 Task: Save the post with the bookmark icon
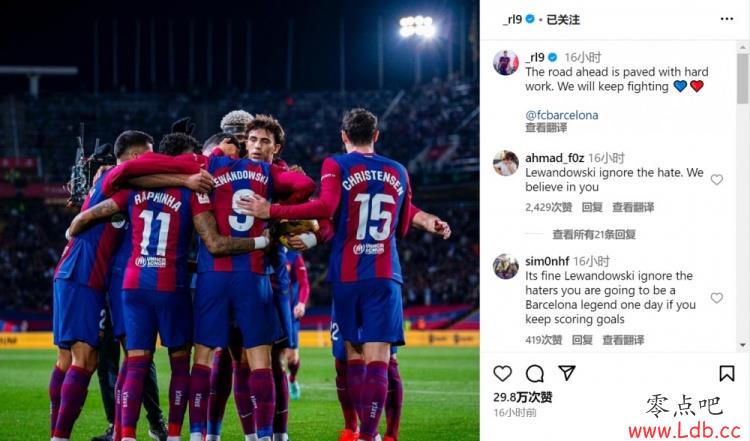tap(727, 373)
